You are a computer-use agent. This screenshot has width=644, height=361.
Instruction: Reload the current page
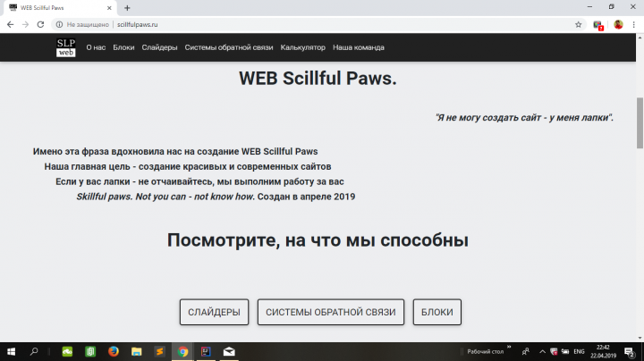pyautogui.click(x=40, y=25)
